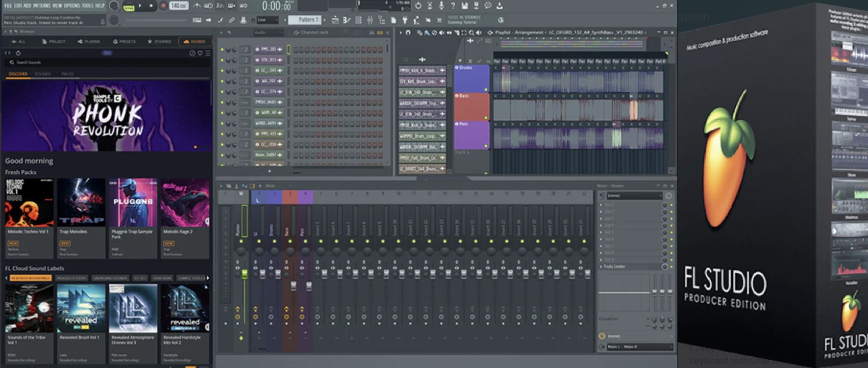
Task: Select the Playlist mute tool icon
Action: point(442,32)
